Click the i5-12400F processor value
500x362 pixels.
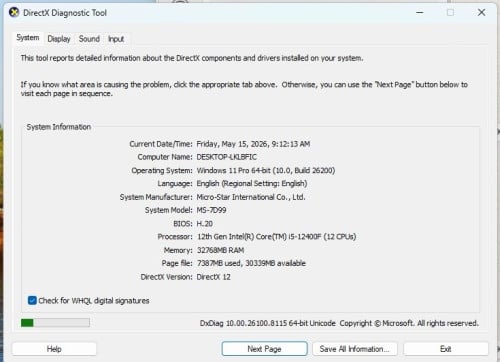pos(277,237)
